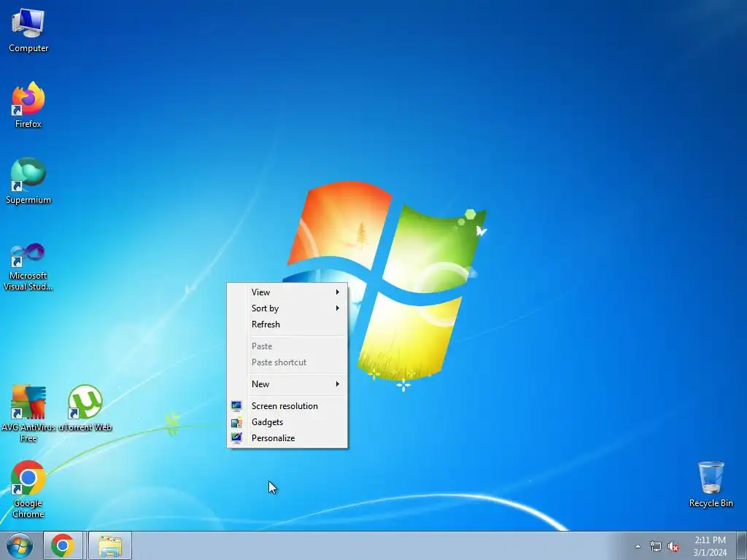Click the Show desktop strip
This screenshot has height=560, width=747.
pyautogui.click(x=741, y=545)
